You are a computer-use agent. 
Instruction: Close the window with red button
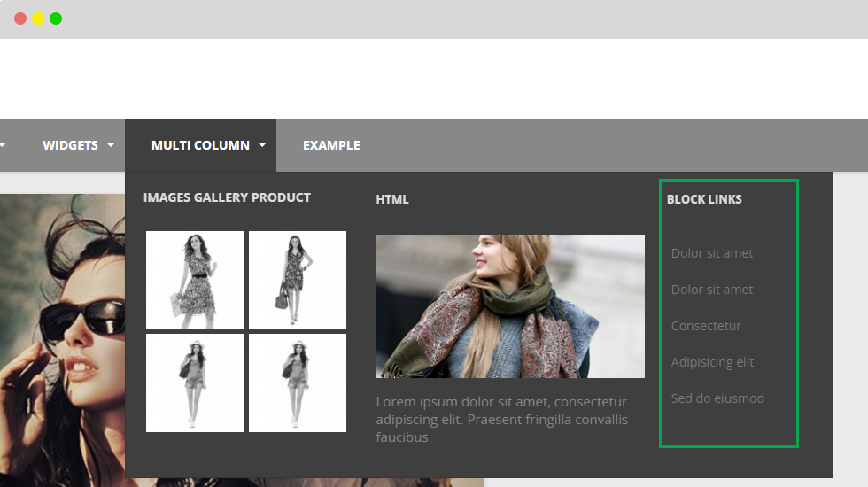point(20,19)
